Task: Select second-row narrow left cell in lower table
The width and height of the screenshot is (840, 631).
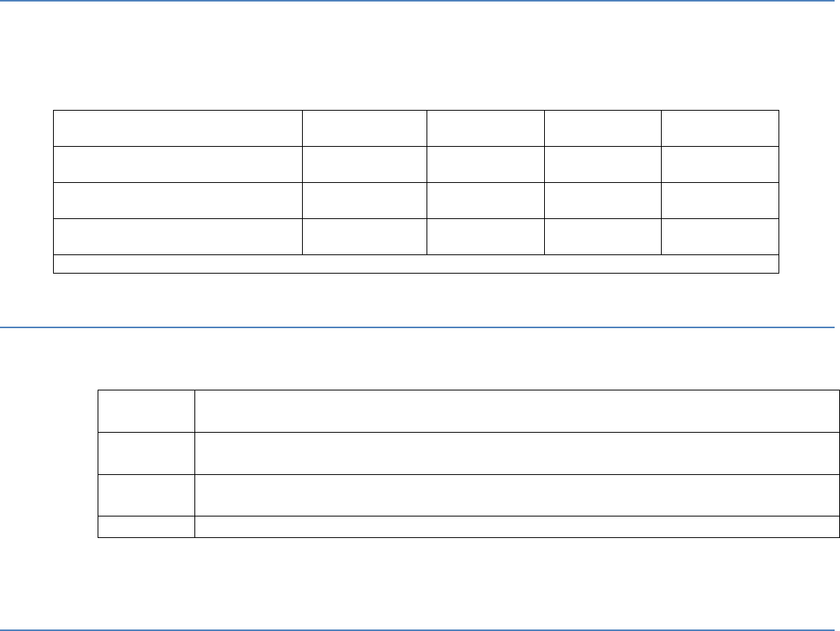Action: [x=146, y=453]
